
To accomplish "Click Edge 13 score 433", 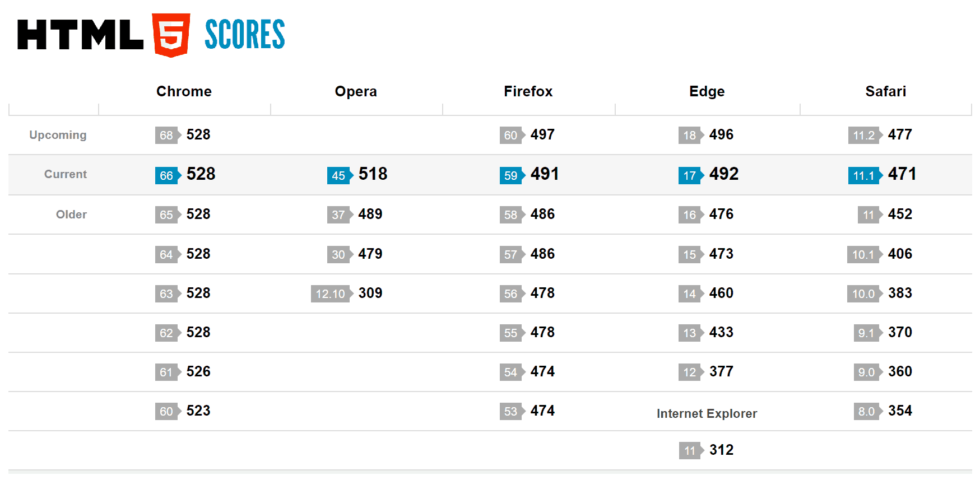I will coord(721,332).
